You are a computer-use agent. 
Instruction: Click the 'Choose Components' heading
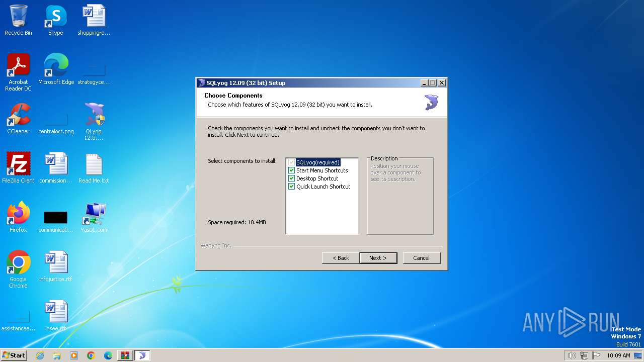tap(233, 96)
